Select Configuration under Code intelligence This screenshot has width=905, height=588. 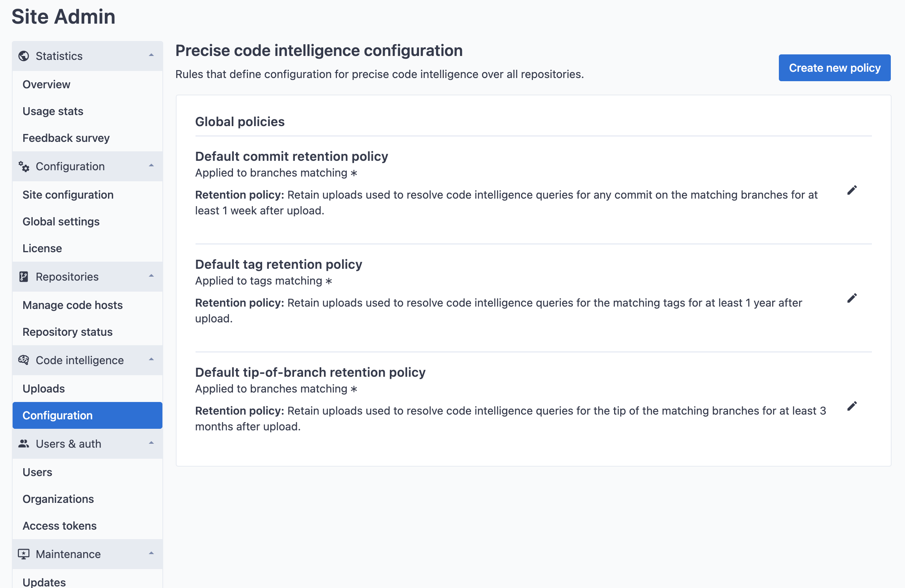click(58, 415)
